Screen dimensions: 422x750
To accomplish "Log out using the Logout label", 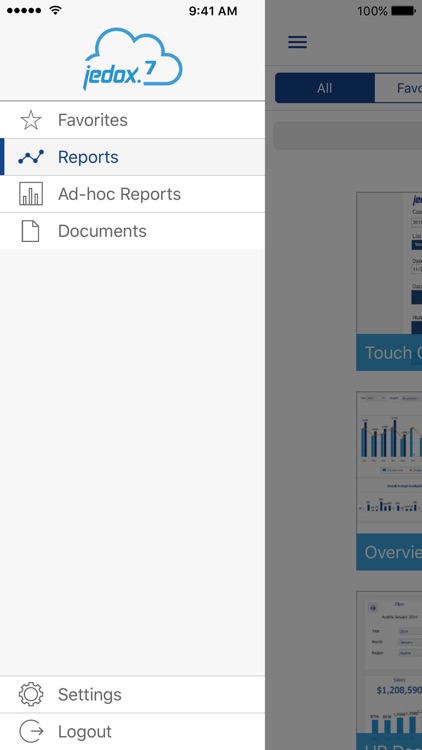I will (85, 731).
